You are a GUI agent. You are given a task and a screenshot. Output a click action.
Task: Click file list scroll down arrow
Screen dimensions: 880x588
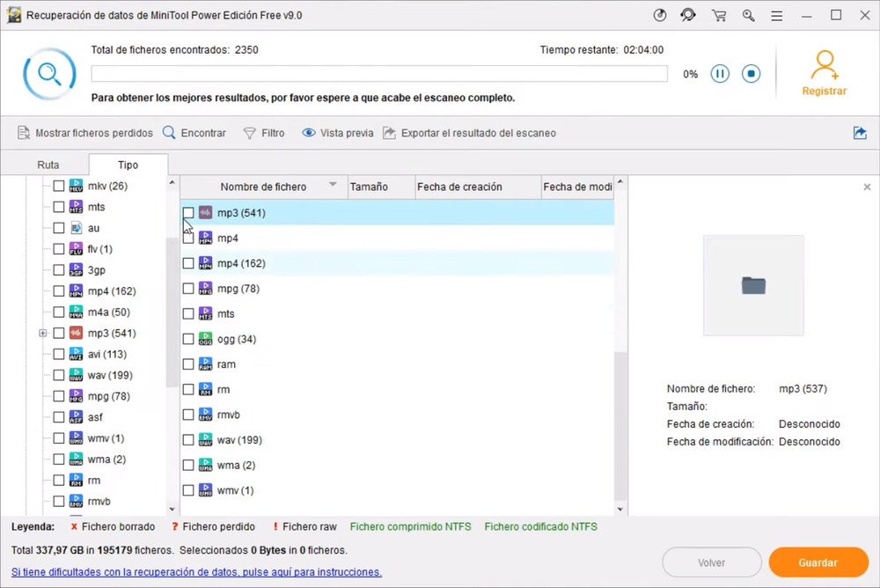tap(620, 510)
